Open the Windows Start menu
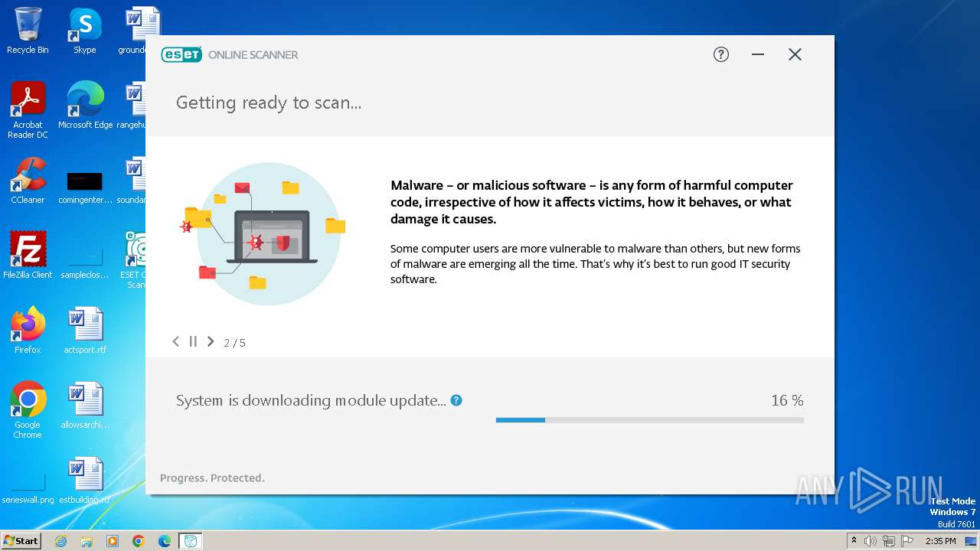Screen dimensions: 980x551 [21, 540]
